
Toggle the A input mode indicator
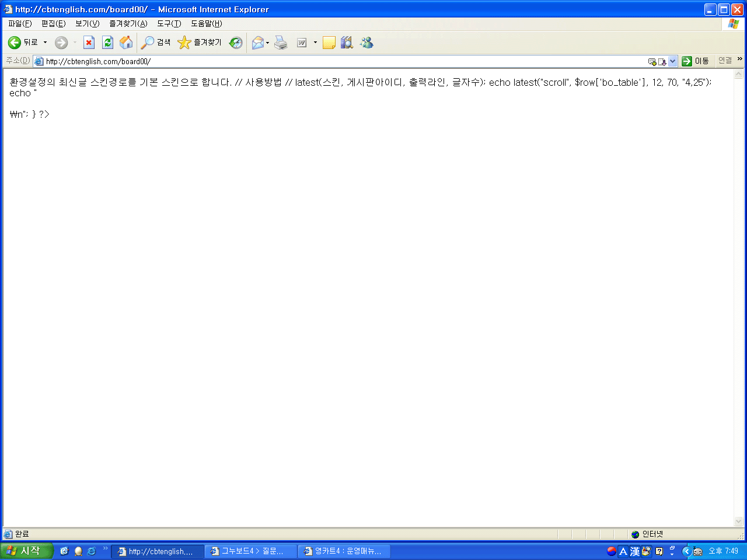(x=623, y=551)
